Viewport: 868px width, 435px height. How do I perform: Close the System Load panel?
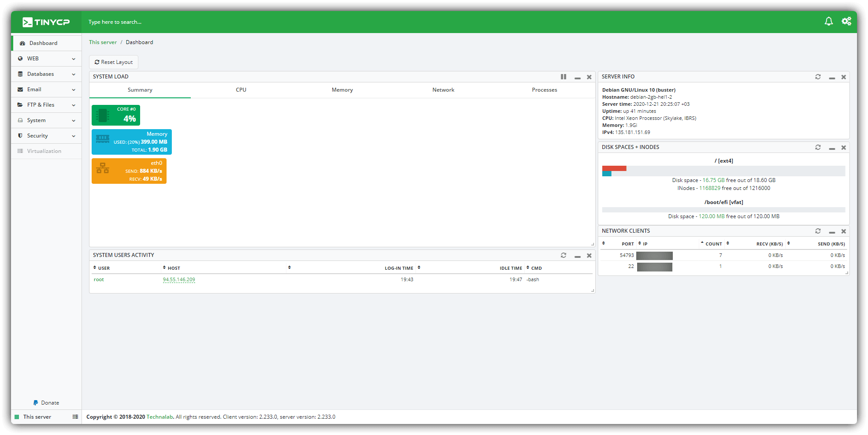tap(589, 77)
